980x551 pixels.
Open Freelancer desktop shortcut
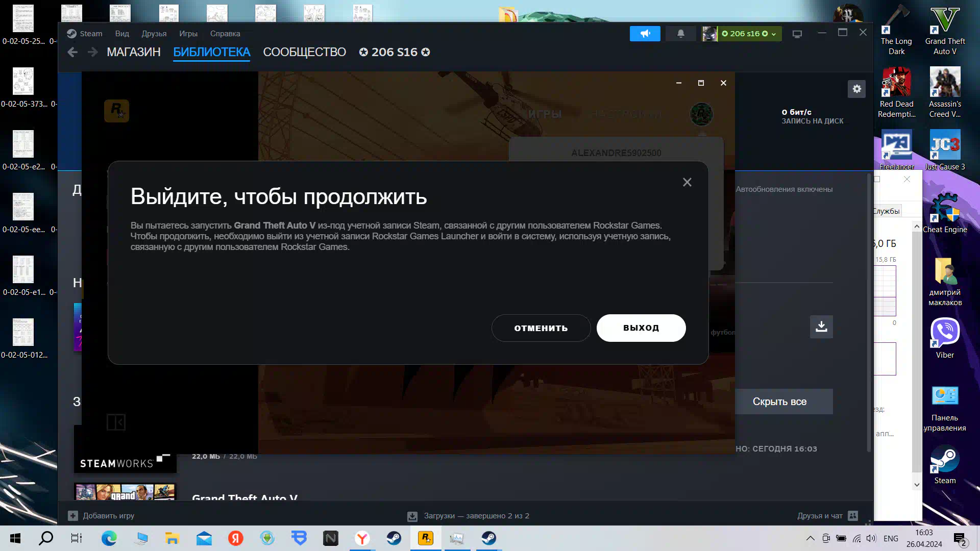click(897, 150)
